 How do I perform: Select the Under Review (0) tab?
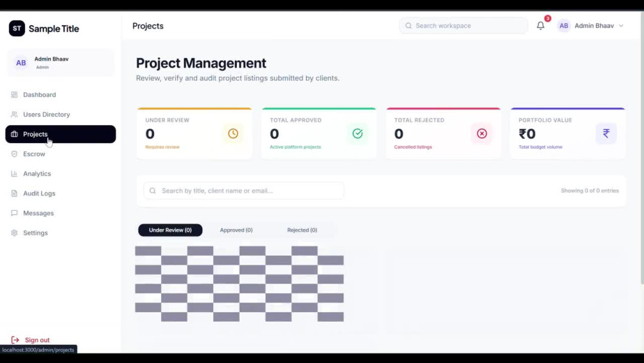pos(170,230)
